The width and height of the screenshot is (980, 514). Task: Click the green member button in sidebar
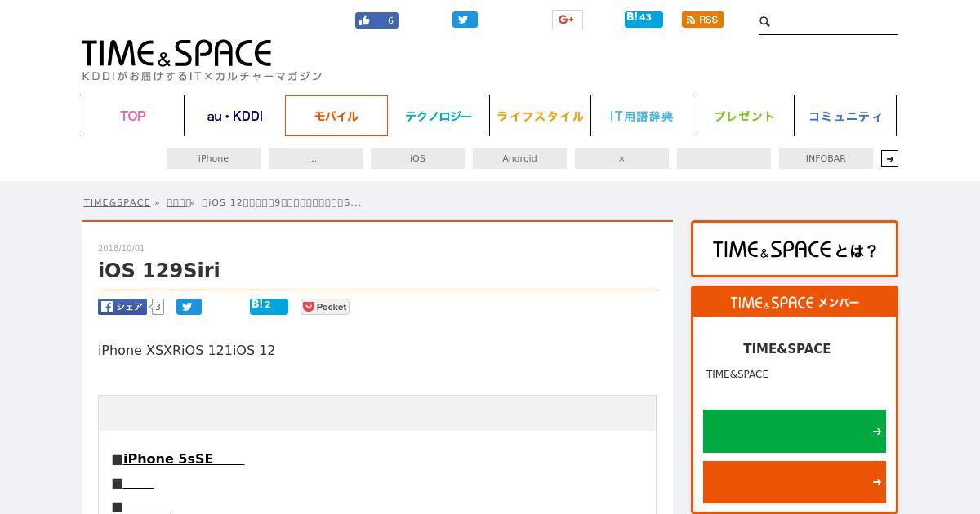(795, 431)
